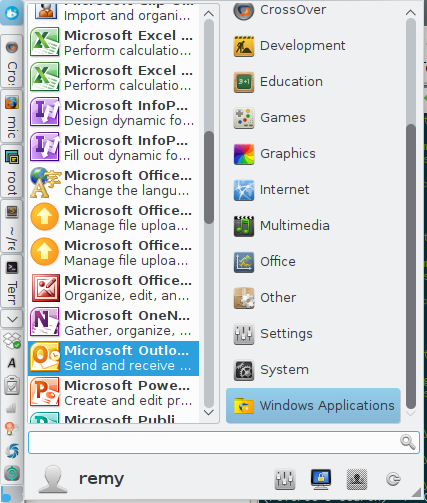This screenshot has width=427, height=503.
Task: Click the lock screen monitor icon
Action: 321,479
